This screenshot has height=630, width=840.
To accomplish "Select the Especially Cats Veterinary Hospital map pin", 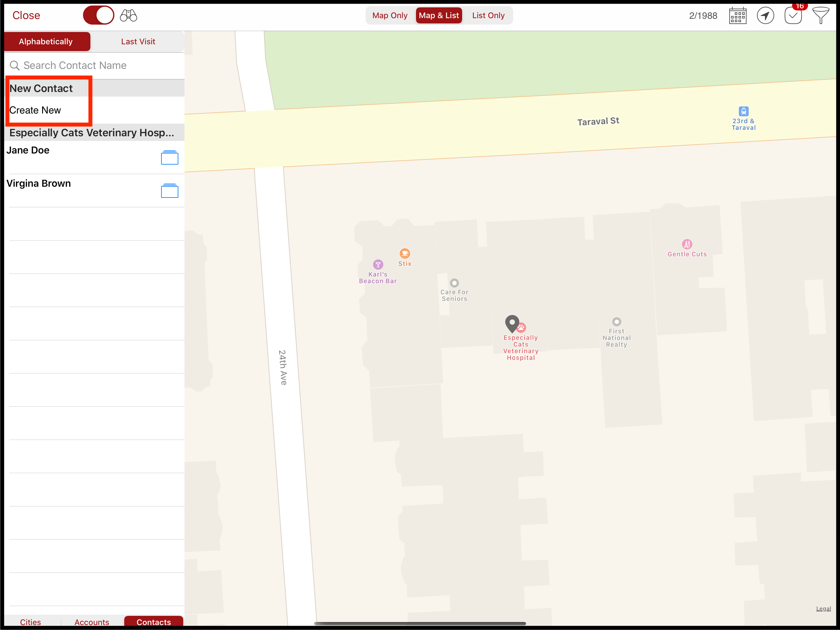I will (x=512, y=323).
